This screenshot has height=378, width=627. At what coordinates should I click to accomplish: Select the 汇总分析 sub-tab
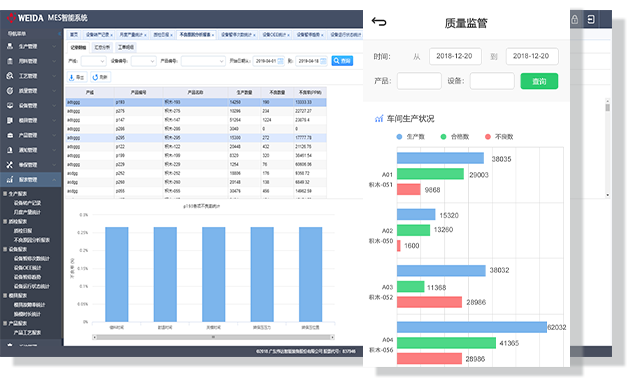tap(102, 47)
